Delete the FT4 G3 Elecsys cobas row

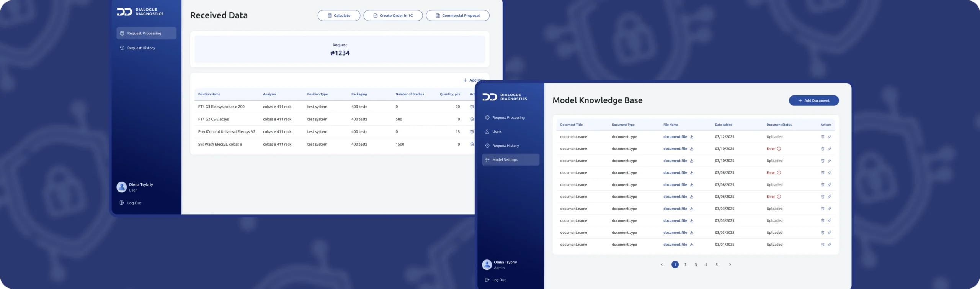pos(472,107)
